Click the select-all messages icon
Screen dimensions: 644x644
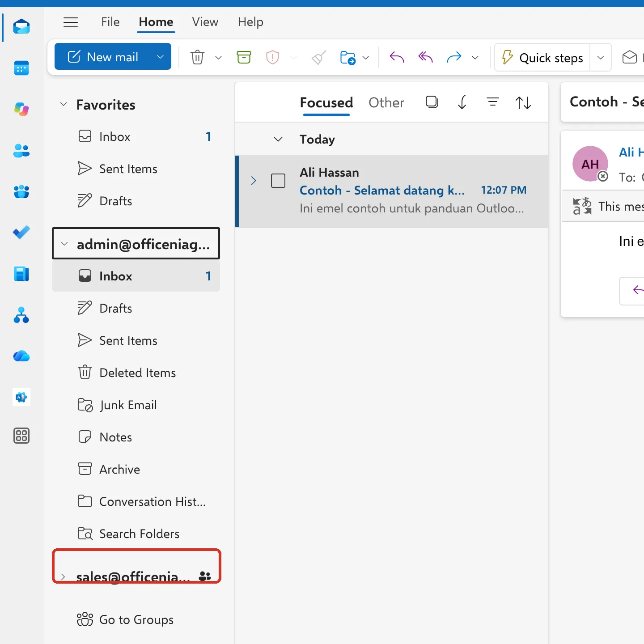(432, 102)
